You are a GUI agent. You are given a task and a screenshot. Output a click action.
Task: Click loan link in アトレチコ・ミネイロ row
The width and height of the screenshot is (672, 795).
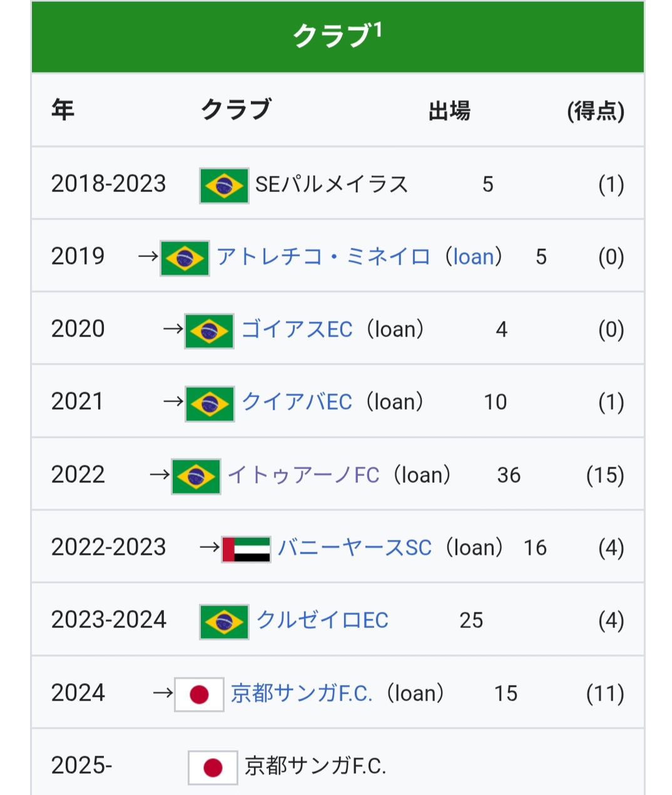(474, 257)
